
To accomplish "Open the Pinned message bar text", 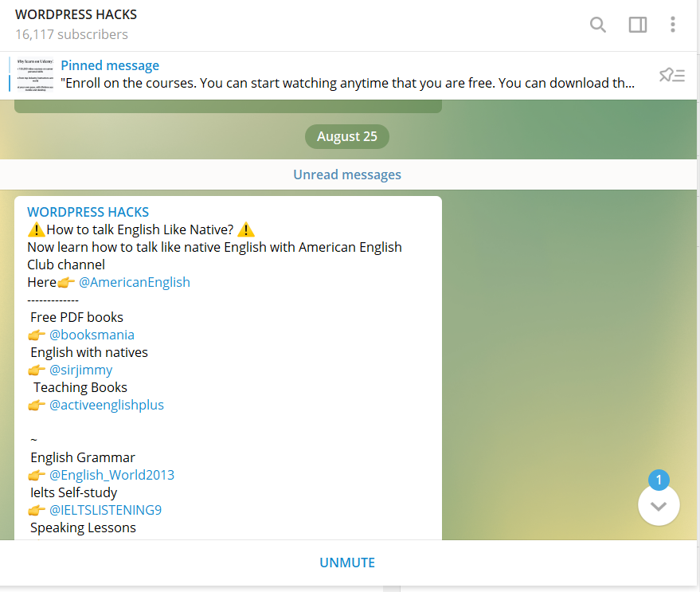I will click(347, 75).
